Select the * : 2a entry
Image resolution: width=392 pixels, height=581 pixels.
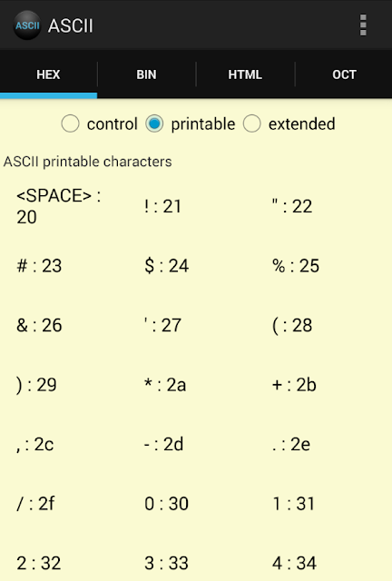pos(165,385)
